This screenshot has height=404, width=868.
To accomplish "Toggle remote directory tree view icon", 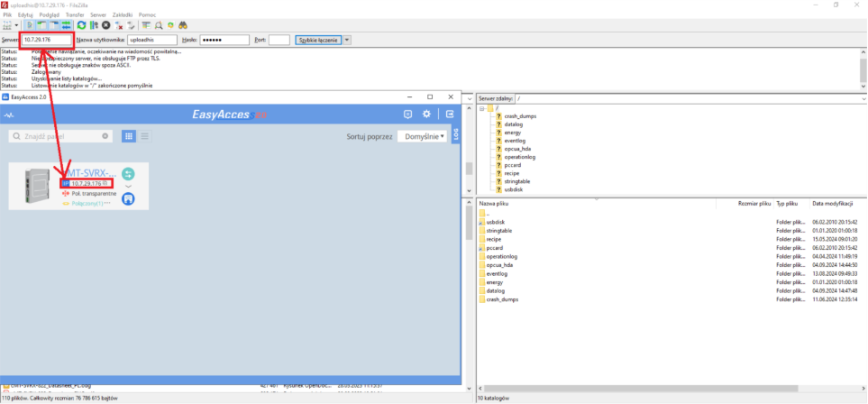I will click(x=54, y=25).
